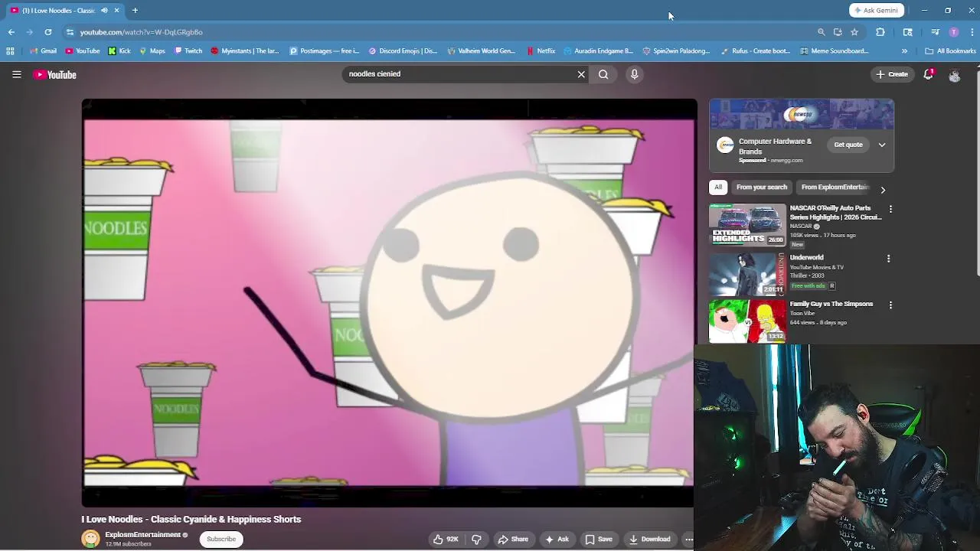Open Discord Emojis bookmark

(403, 51)
